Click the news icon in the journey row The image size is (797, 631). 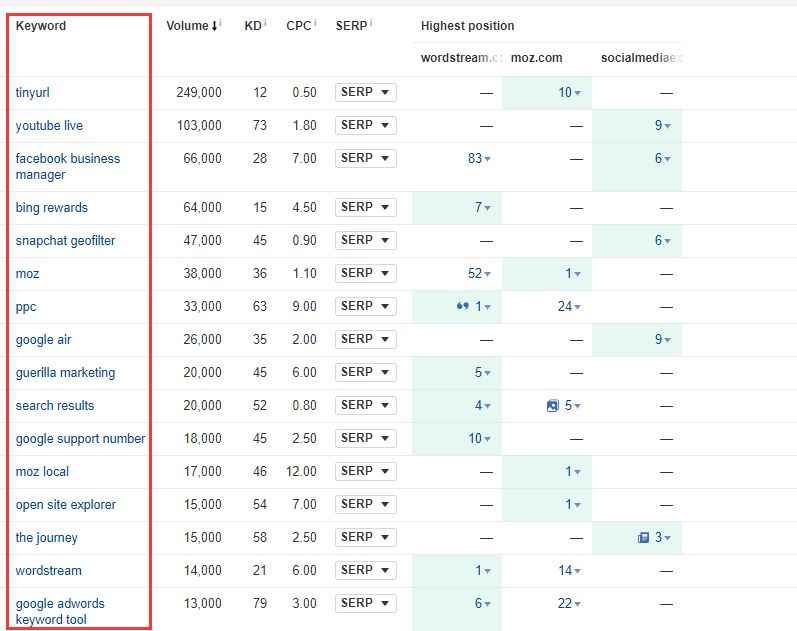643,537
